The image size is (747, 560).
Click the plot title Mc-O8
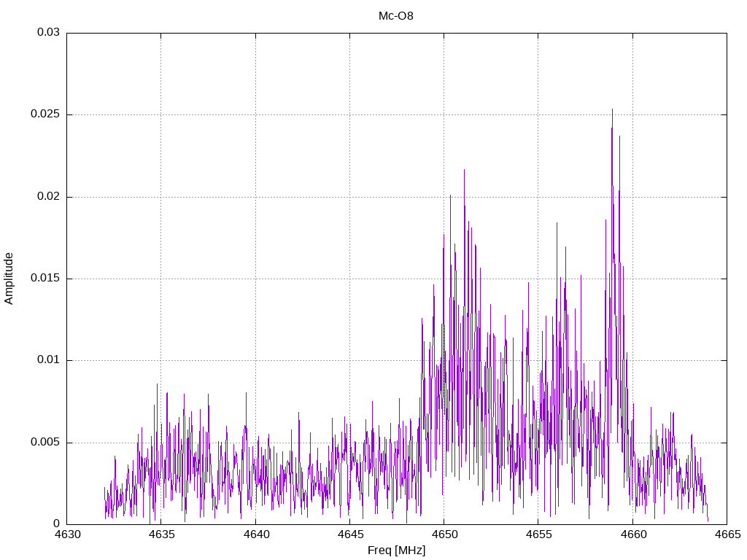pos(396,16)
